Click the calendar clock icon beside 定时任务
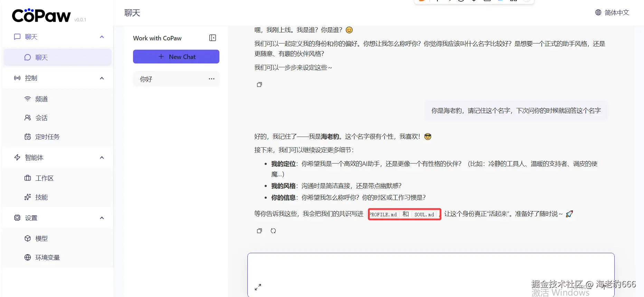 pyautogui.click(x=28, y=137)
